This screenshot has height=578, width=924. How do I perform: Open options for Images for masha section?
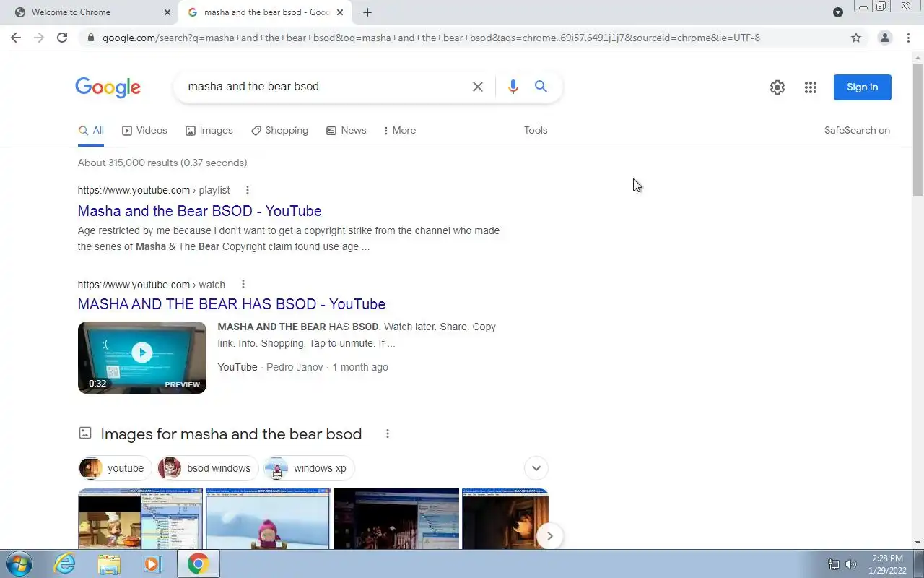coord(388,433)
